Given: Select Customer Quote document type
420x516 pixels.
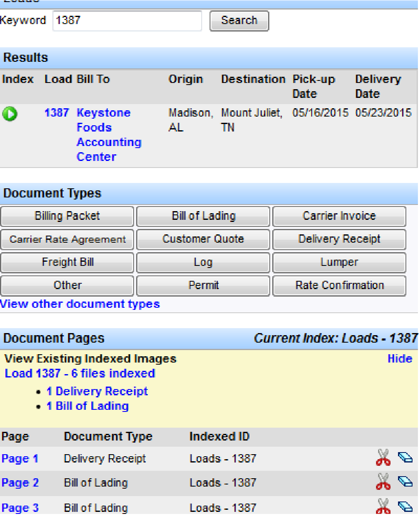Looking at the screenshot, I should (x=203, y=239).
